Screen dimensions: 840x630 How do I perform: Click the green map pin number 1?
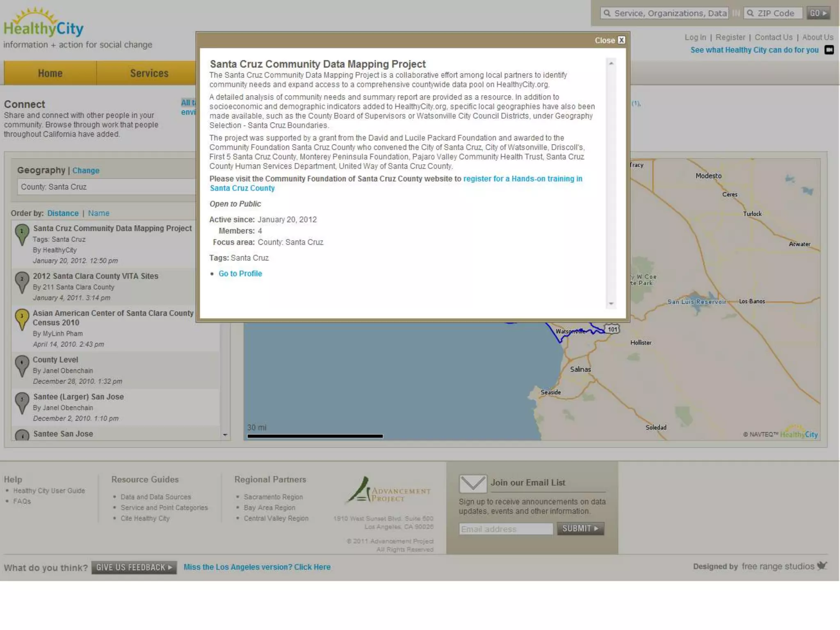pos(22,233)
